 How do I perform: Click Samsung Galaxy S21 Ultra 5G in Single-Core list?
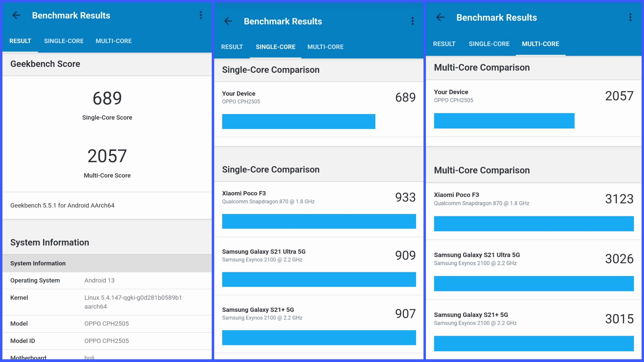264,251
